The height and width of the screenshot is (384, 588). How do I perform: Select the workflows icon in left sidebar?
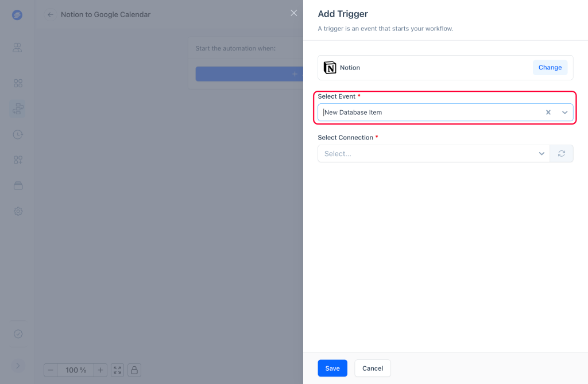click(18, 108)
